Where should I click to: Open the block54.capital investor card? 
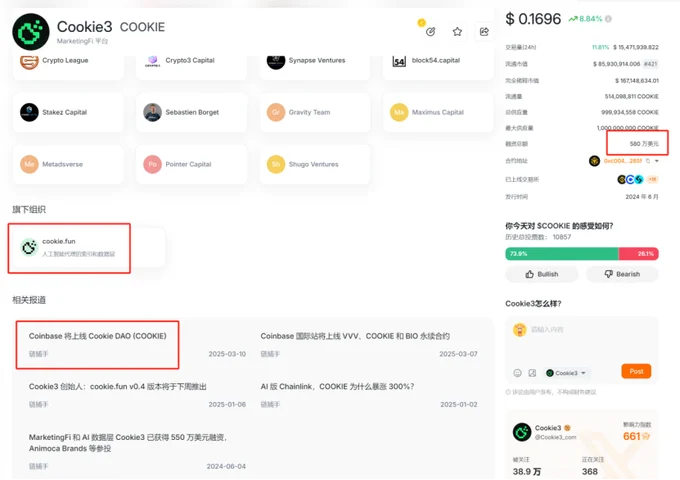438,65
